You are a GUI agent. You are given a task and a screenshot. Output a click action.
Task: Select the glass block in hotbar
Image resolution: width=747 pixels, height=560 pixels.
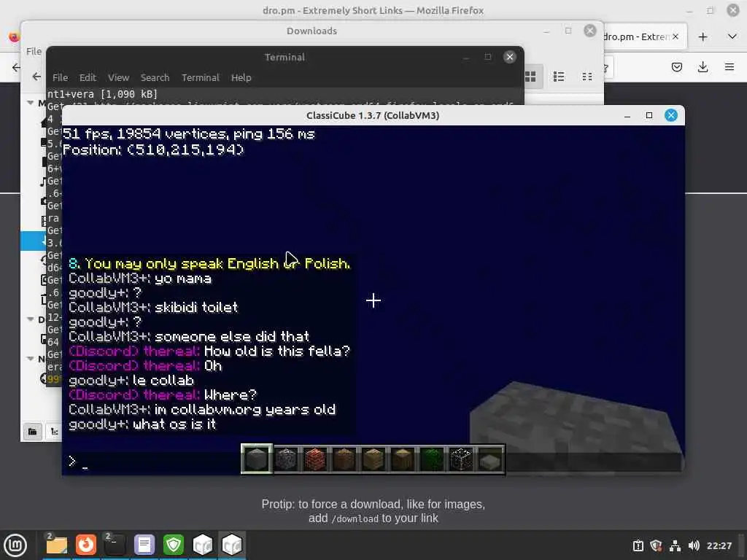point(461,459)
